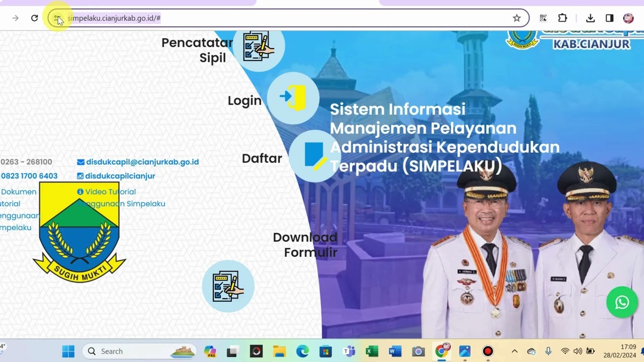644x362 pixels.
Task: Click the Login door icon
Action: coord(293,98)
